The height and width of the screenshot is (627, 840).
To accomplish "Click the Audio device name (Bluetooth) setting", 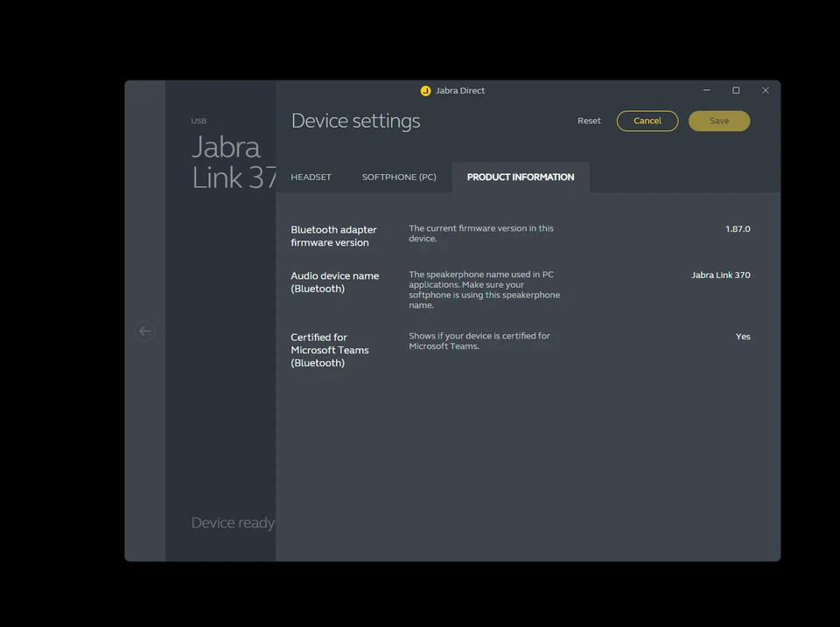I will click(x=335, y=282).
